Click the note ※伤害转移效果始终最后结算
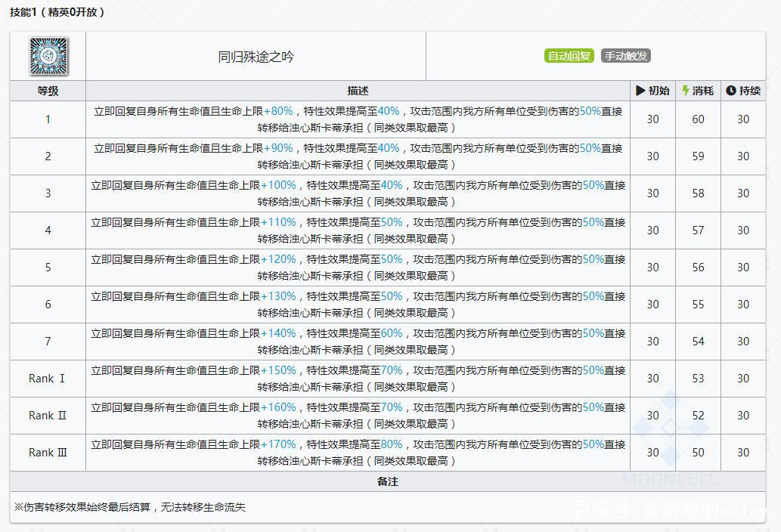This screenshot has width=781, height=532. (x=82, y=507)
